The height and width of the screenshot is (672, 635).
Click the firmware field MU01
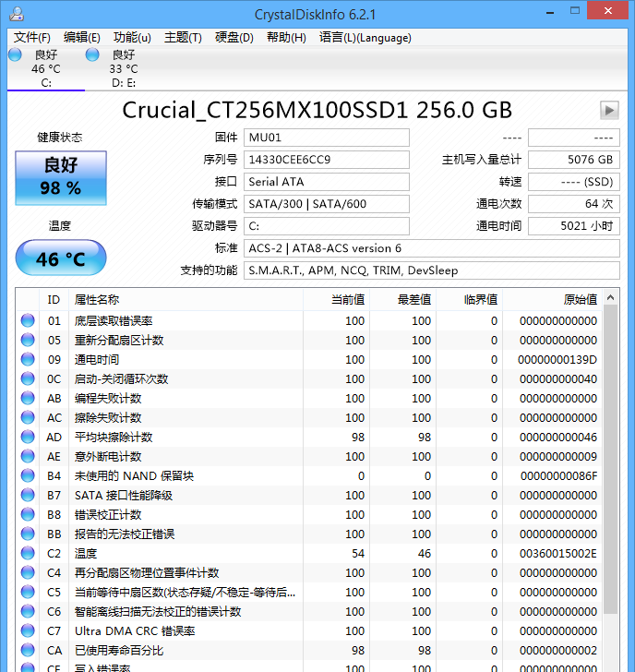point(327,138)
